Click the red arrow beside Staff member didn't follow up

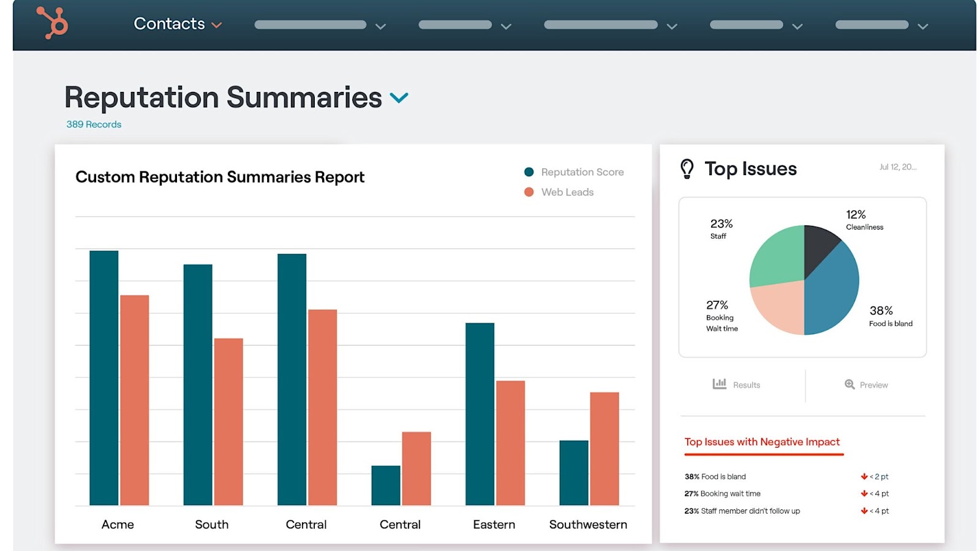pyautogui.click(x=865, y=511)
